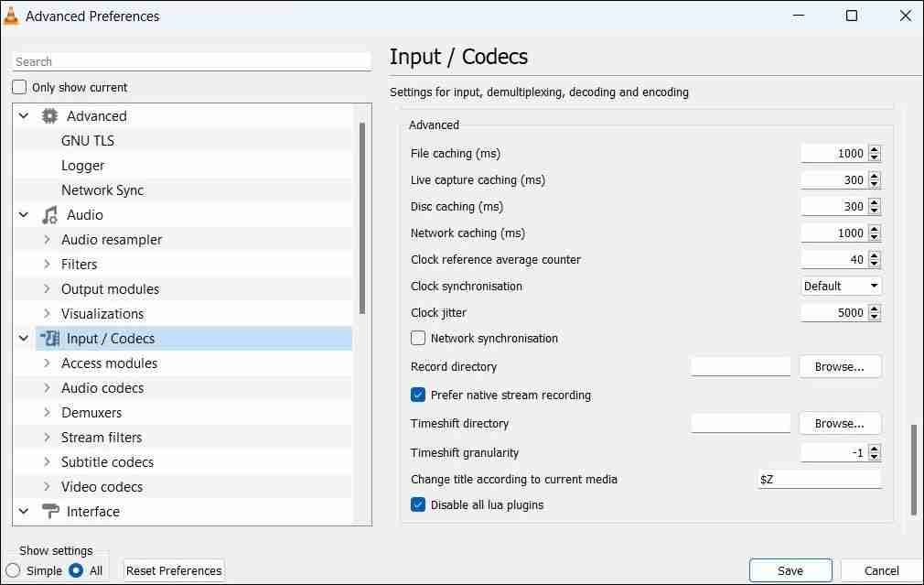Enable Network synchronisation checkbox
Image resolution: width=924 pixels, height=585 pixels.
418,338
